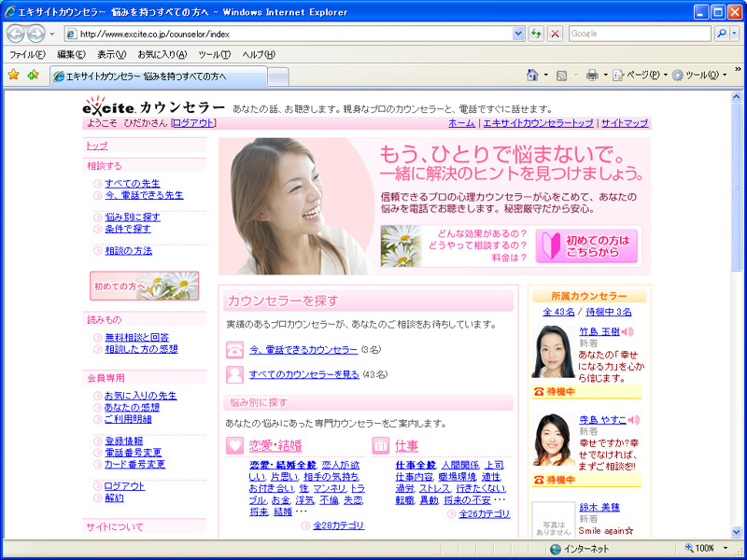Refresh the page with green arrows icon

pyautogui.click(x=536, y=34)
